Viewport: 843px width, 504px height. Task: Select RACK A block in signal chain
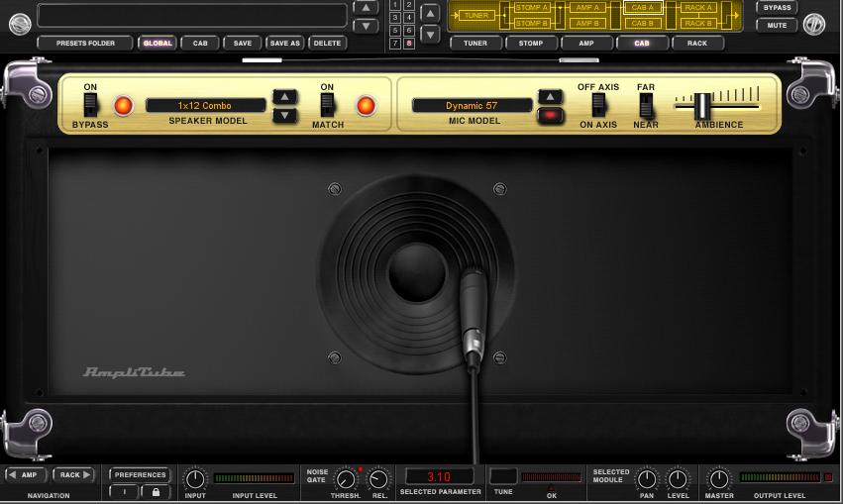[x=698, y=8]
